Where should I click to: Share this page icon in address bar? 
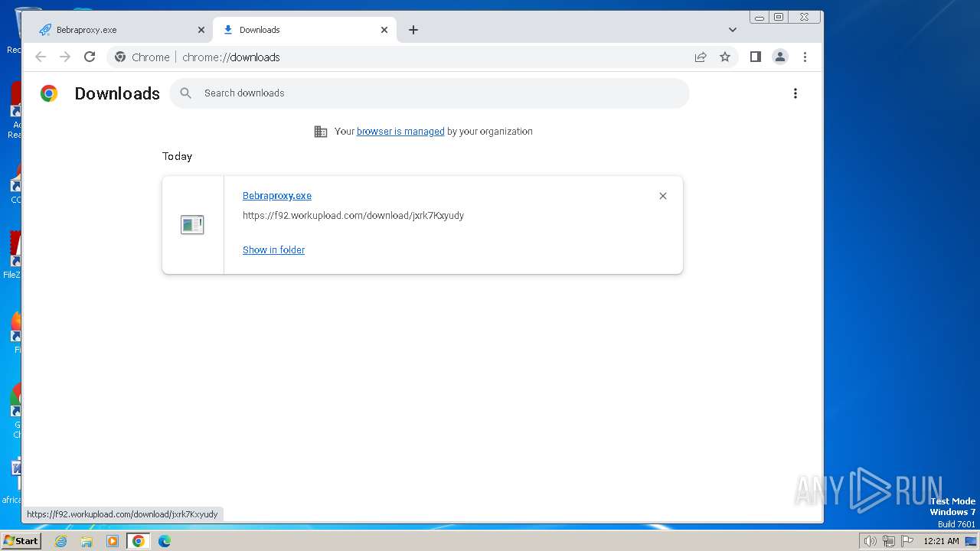point(701,57)
